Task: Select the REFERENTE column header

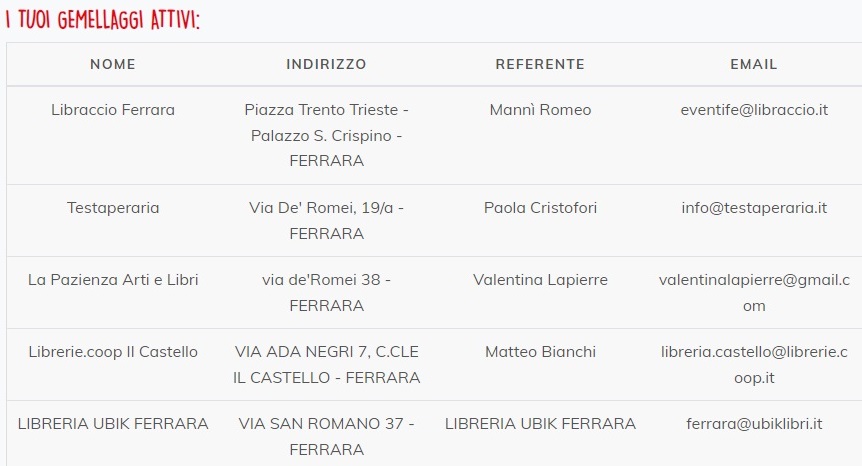Action: point(540,64)
